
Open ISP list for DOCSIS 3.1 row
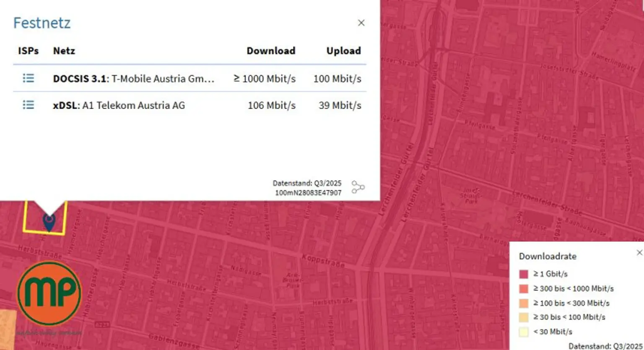click(29, 78)
